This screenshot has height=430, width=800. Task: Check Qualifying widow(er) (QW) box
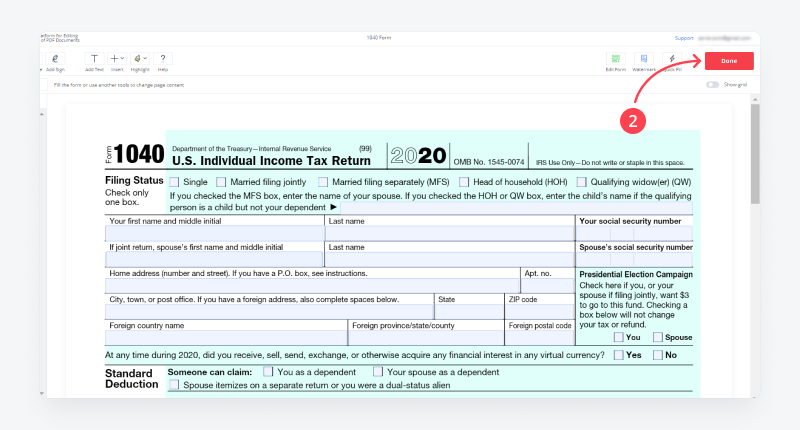[x=582, y=182]
